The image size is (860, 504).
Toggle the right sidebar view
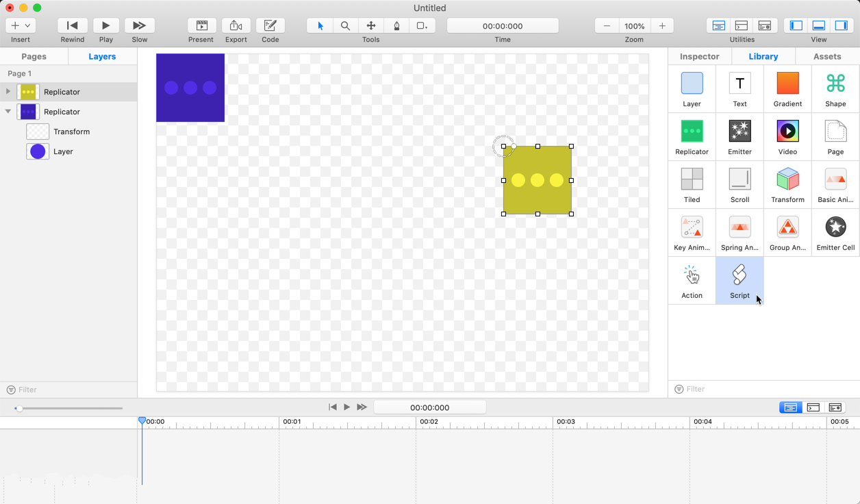[x=842, y=25]
